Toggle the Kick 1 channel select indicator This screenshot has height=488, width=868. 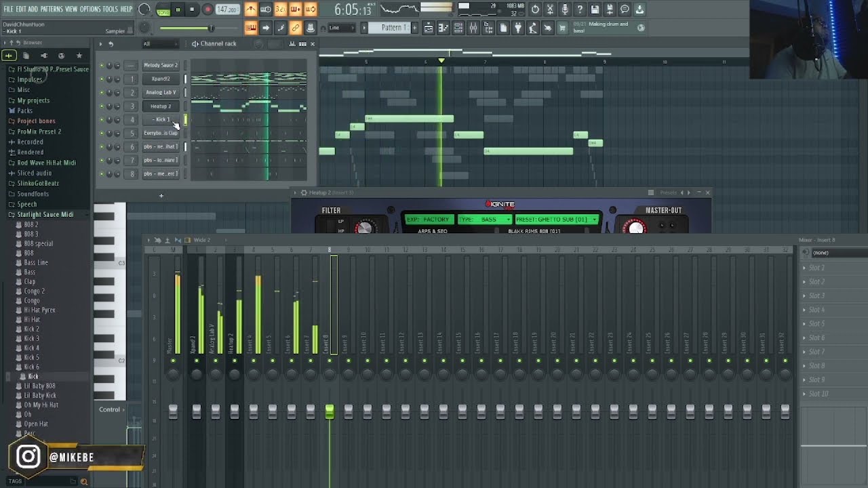click(185, 119)
